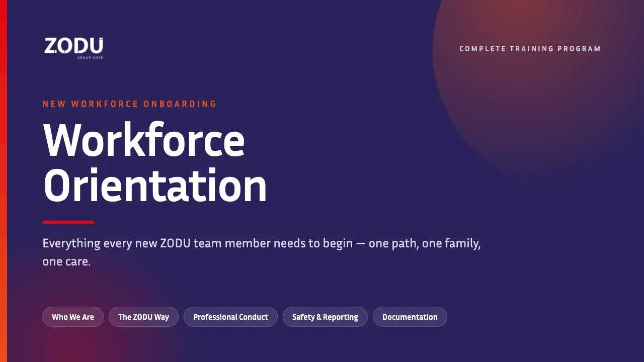Screen dimensions: 644x362
Task: Open the Safety & Reporting pill
Action: (x=325, y=317)
